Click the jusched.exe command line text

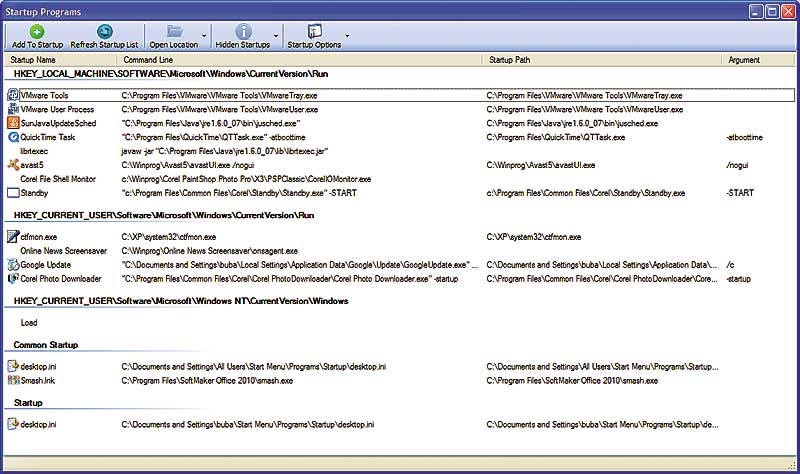[x=211, y=123]
